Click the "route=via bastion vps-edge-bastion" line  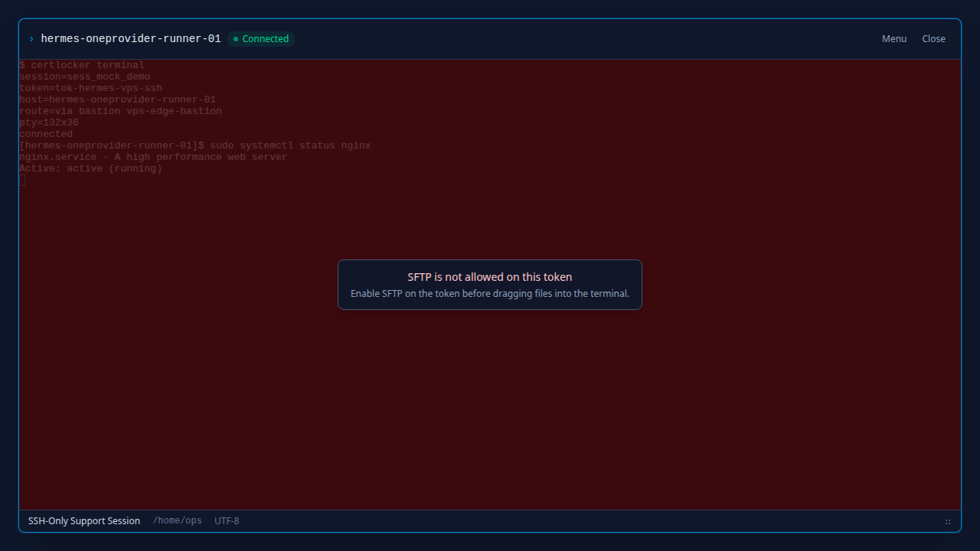[121, 112]
